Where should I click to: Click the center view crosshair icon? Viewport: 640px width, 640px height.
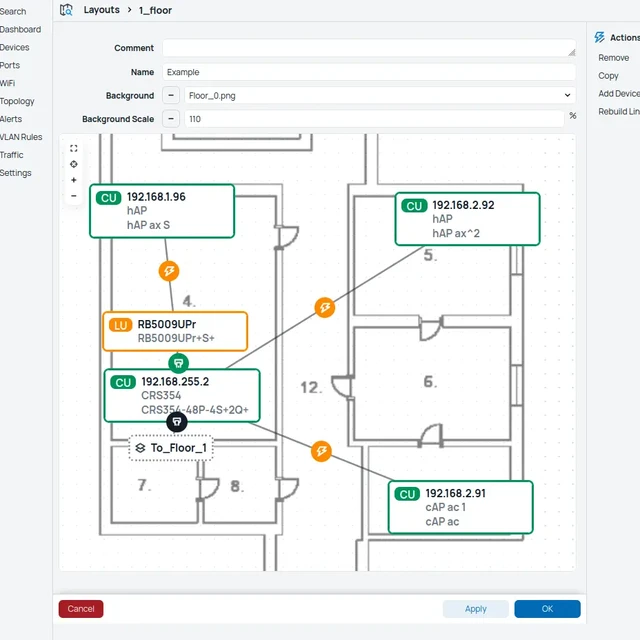[73, 164]
